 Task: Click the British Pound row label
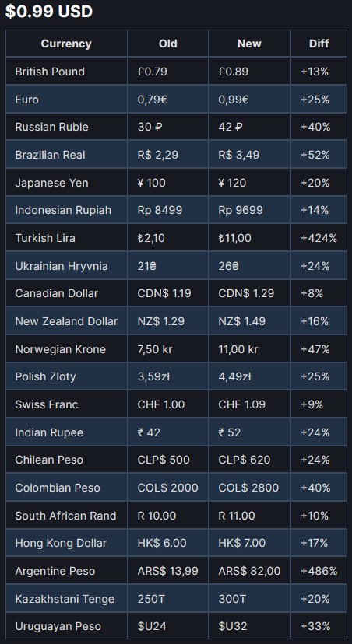pos(50,72)
